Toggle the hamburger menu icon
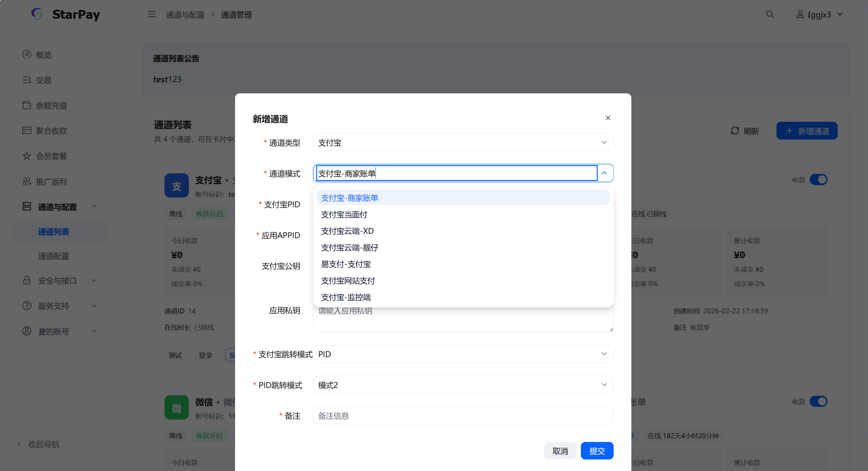This screenshot has height=471, width=868. coord(152,14)
